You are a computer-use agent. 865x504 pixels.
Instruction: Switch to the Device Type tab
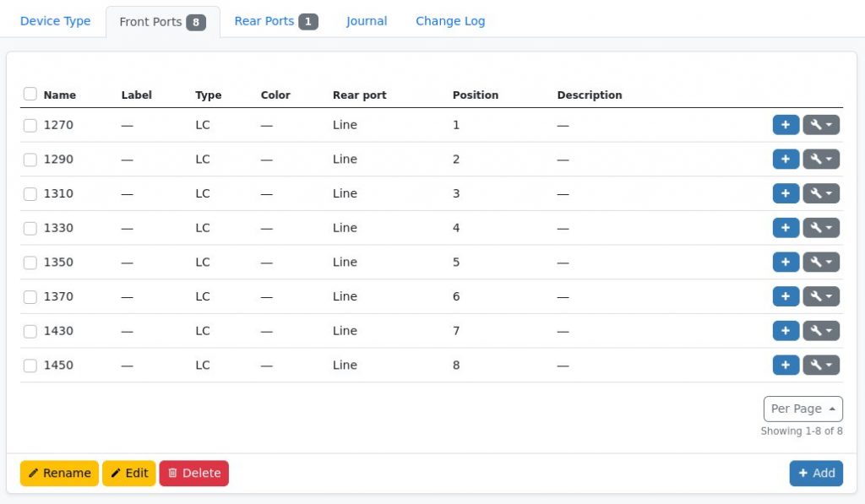coord(54,20)
